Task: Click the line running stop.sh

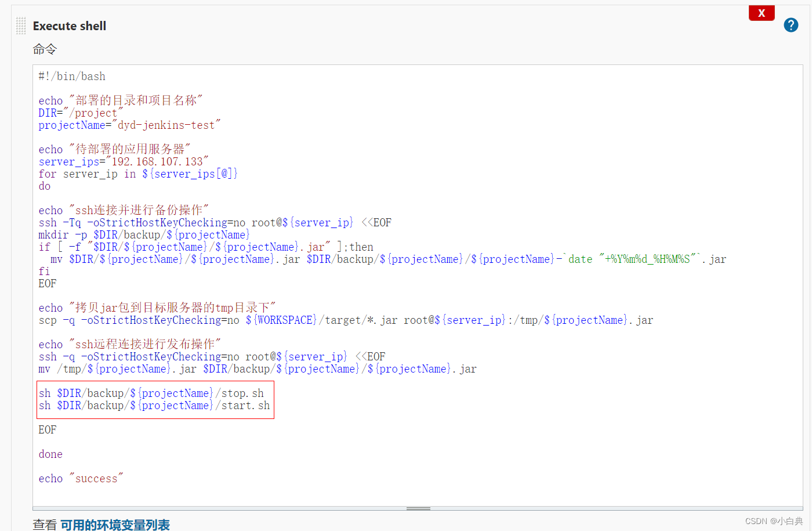Action: tap(151, 393)
